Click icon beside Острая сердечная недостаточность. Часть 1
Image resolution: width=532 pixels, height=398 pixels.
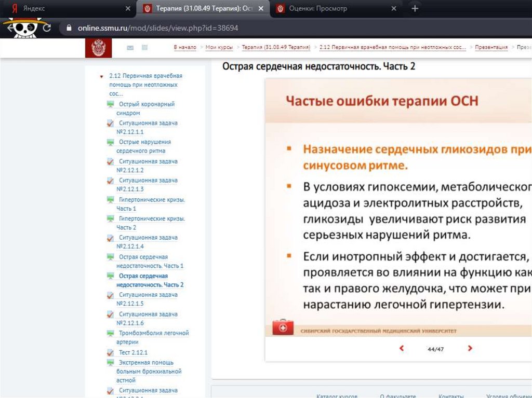(111, 257)
